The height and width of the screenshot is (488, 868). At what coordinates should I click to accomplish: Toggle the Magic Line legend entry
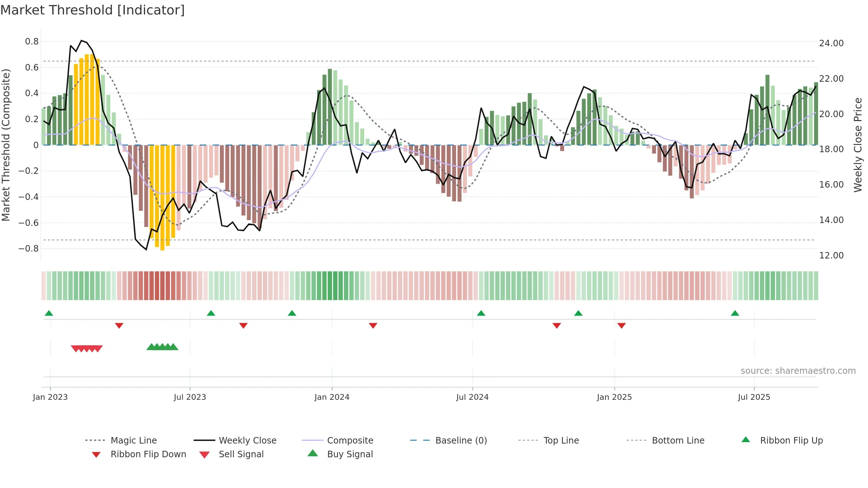pyautogui.click(x=121, y=440)
